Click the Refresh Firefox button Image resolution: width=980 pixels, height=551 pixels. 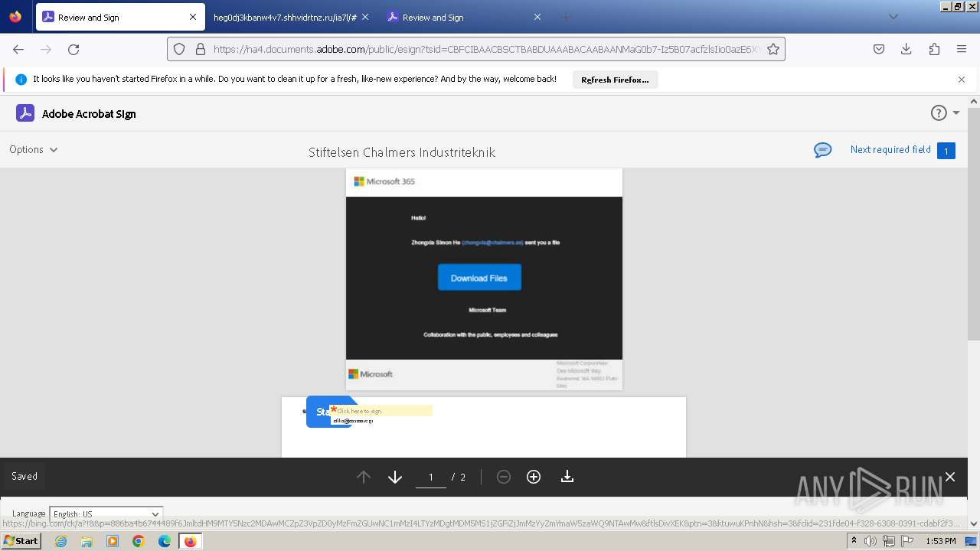click(615, 80)
